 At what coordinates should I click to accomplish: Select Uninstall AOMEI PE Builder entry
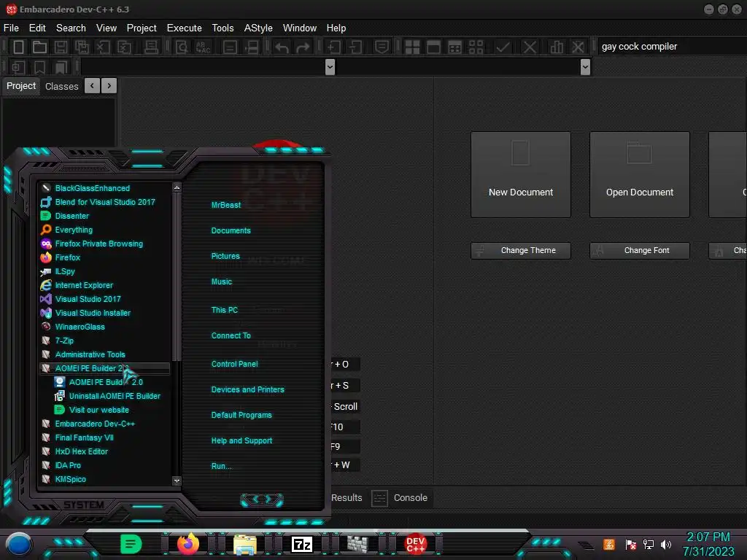[115, 396]
